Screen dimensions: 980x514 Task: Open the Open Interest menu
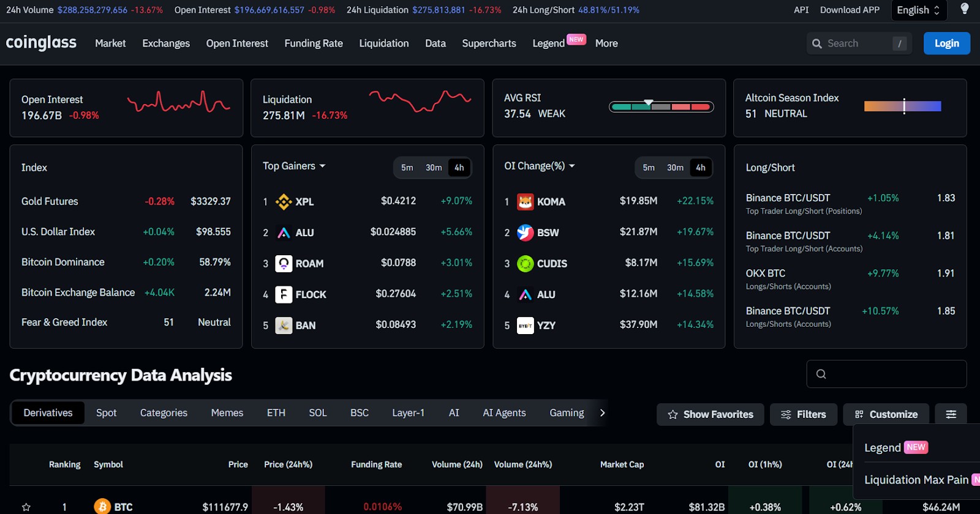coord(237,43)
